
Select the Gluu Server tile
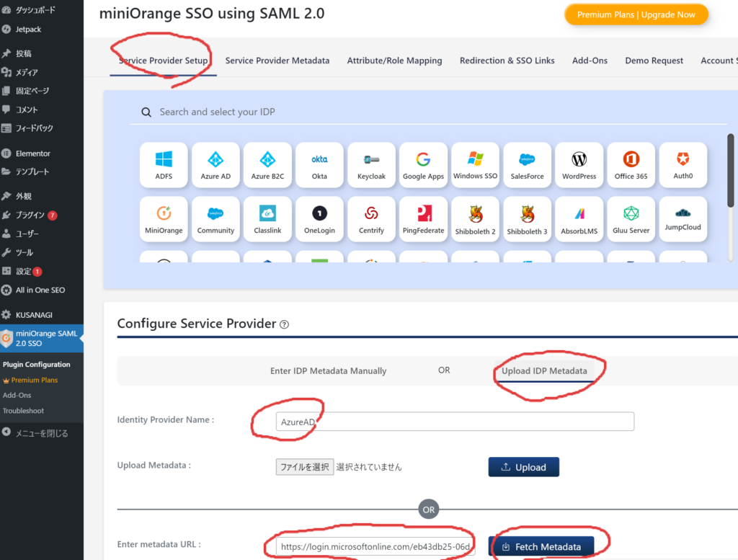[x=631, y=219]
